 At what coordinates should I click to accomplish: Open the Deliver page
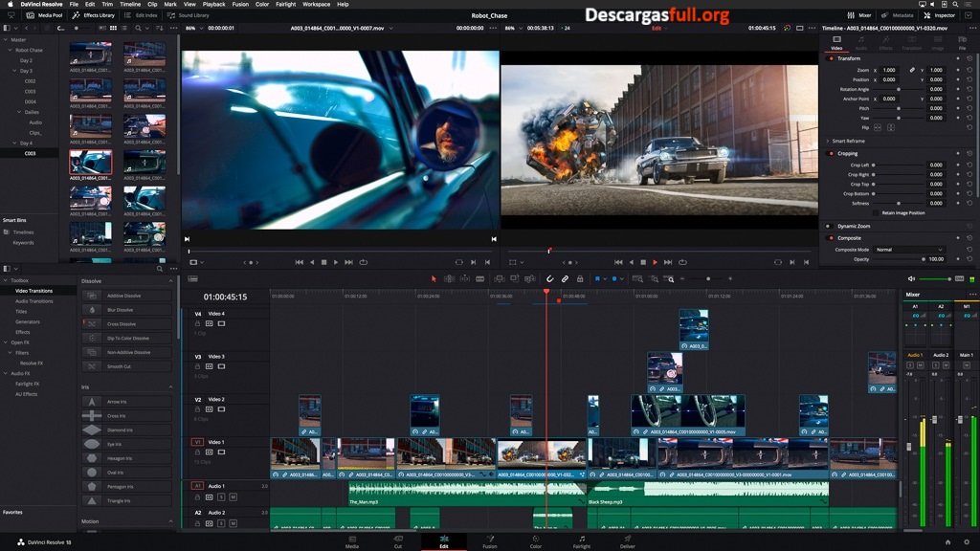[x=627, y=543]
